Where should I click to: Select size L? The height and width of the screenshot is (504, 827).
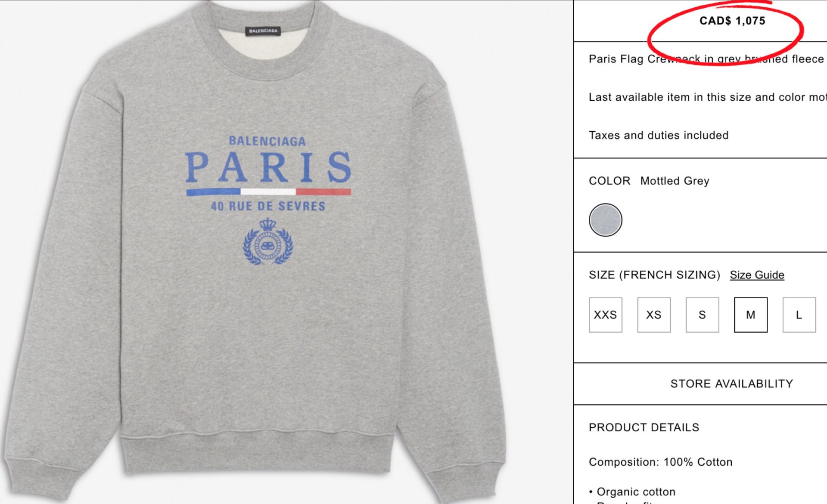click(x=799, y=315)
